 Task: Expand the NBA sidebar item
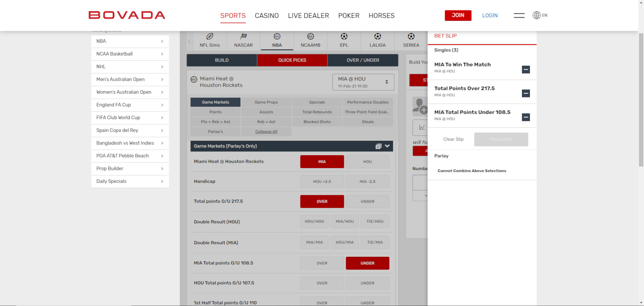coord(130,41)
